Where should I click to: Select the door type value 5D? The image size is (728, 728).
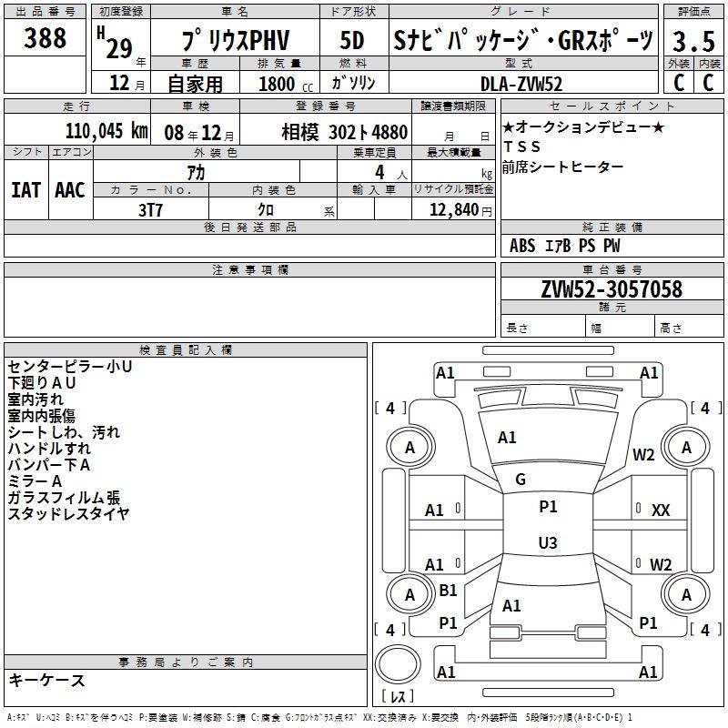(352, 40)
